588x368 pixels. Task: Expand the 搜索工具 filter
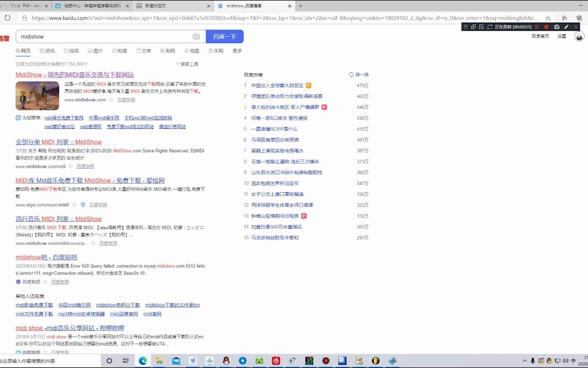187,64
